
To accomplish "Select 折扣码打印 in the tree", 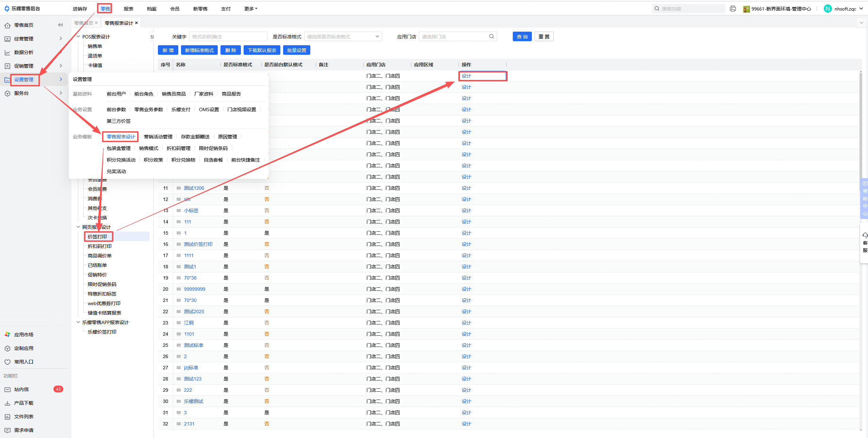I will pyautogui.click(x=99, y=246).
